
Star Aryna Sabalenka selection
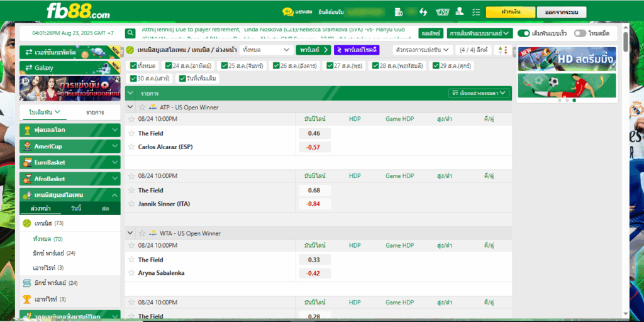pos(131,273)
